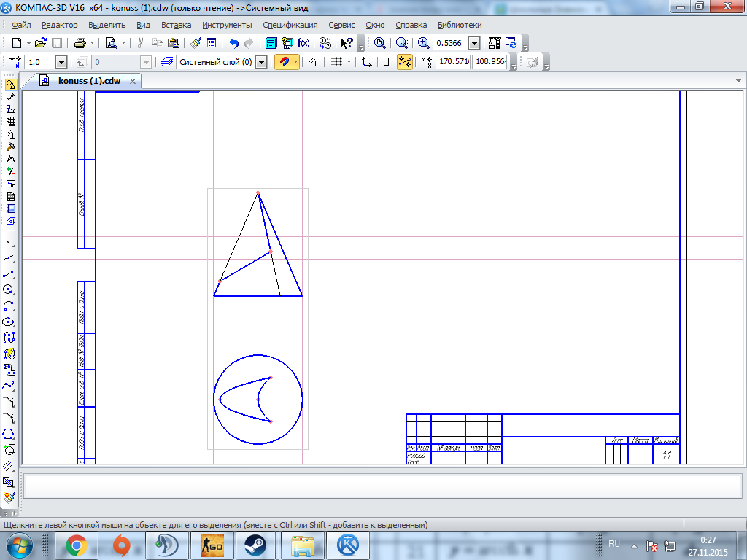The width and height of the screenshot is (747, 560).
Task: Open the Dimensions tool panel
Action: tap(10, 97)
